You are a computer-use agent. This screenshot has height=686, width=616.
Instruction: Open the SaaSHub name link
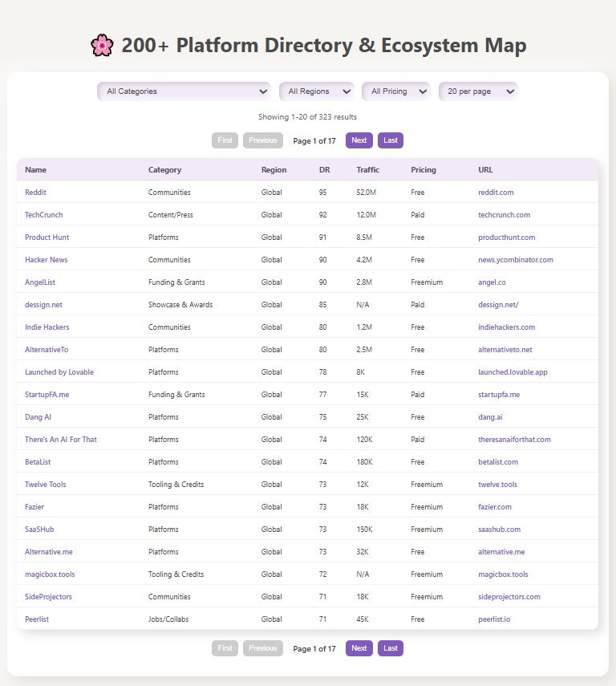[x=39, y=530]
